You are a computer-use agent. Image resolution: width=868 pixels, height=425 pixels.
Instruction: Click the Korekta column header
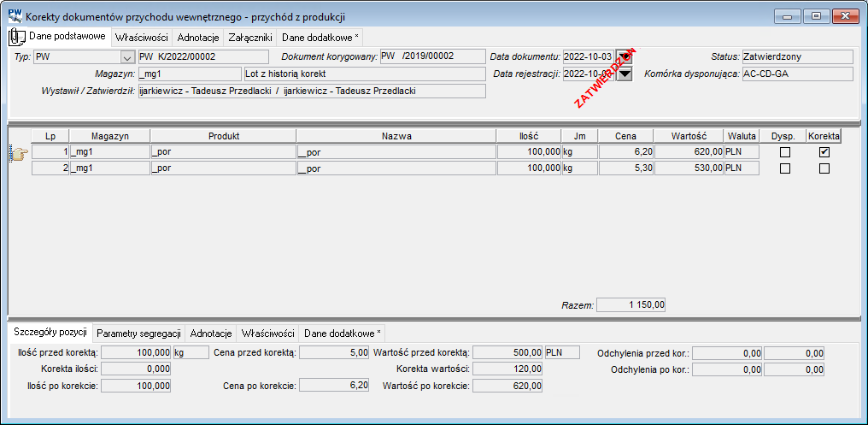824,136
